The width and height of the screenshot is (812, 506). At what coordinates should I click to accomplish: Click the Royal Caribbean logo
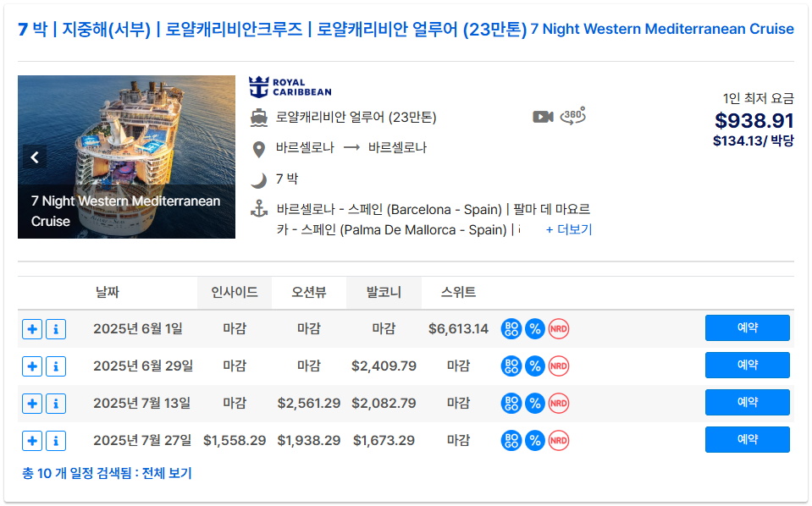tap(290, 87)
